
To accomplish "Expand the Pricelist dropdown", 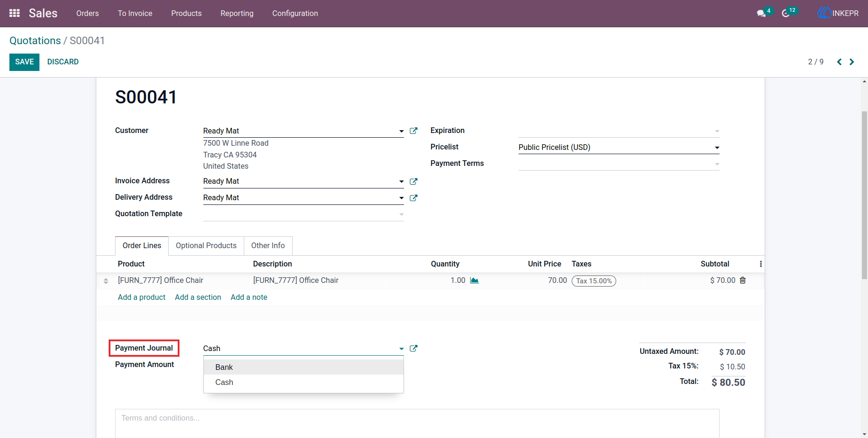I will click(x=717, y=148).
